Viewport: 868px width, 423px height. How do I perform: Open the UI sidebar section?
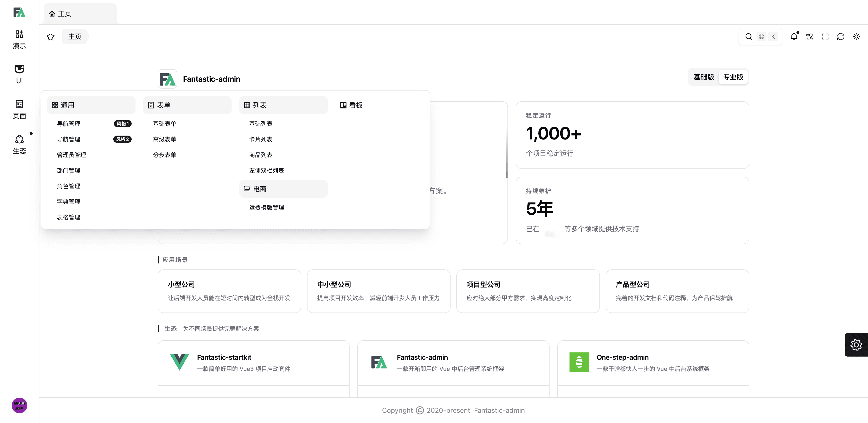pyautogui.click(x=19, y=74)
